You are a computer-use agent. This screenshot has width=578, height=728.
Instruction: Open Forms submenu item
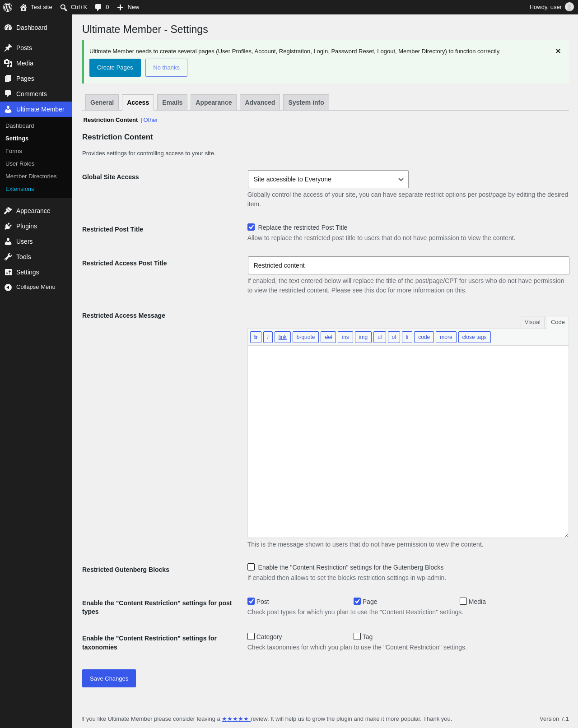(x=14, y=151)
